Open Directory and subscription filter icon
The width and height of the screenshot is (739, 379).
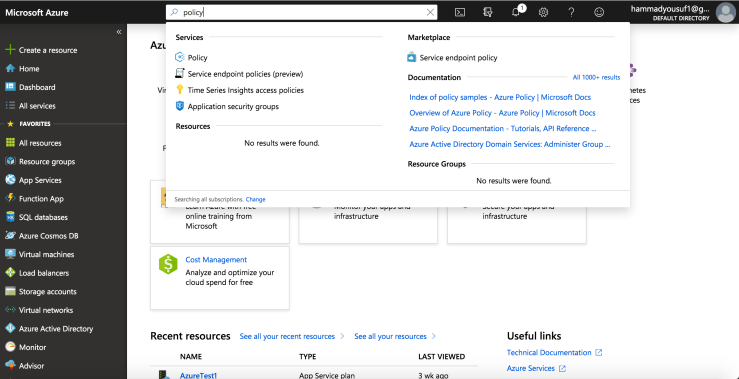tap(488, 13)
